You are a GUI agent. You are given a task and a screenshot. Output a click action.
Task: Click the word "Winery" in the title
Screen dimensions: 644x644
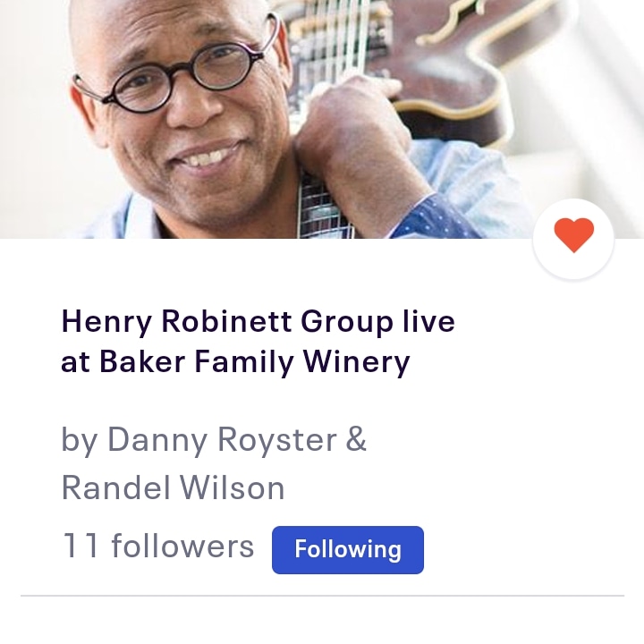click(357, 362)
